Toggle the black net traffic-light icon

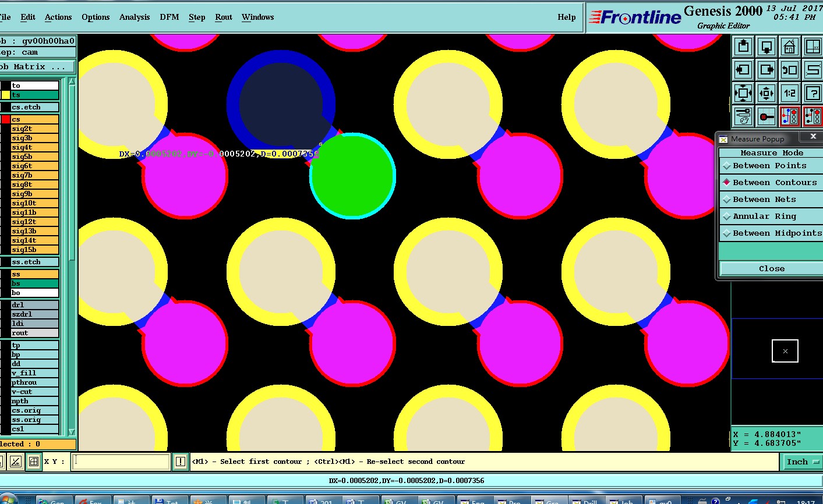pos(813,116)
